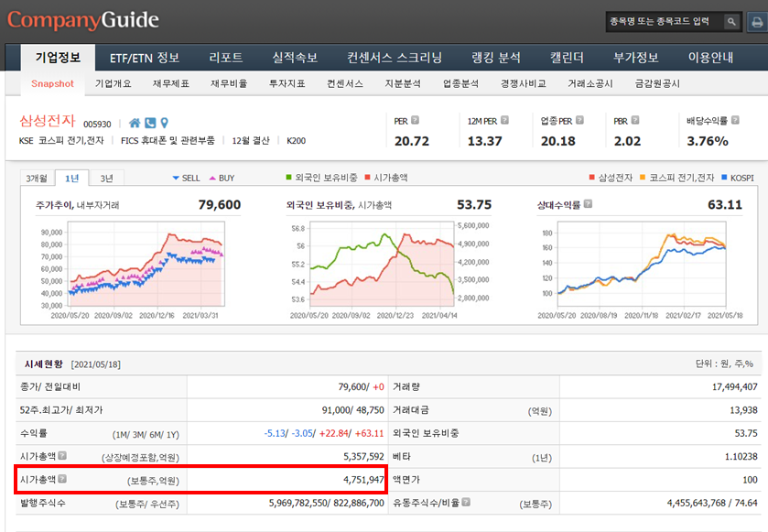Open the 부가정보 menu
Image resolution: width=768 pixels, height=532 pixels.
[x=636, y=58]
